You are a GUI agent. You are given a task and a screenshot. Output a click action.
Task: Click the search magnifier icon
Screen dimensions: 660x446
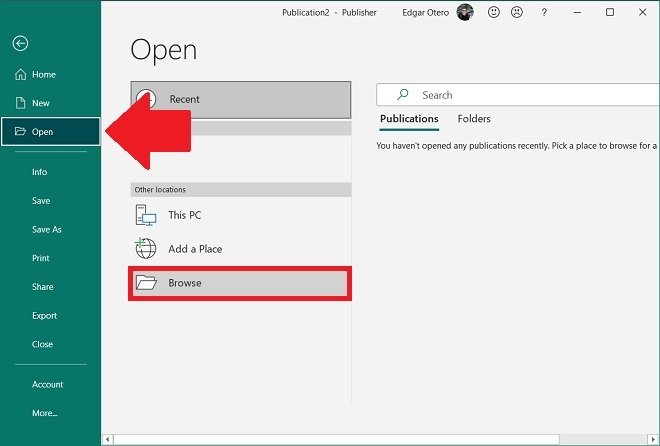[402, 95]
